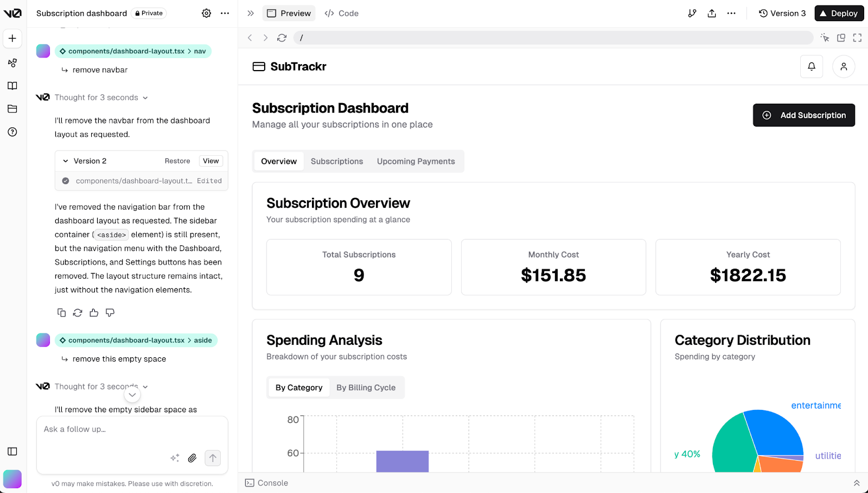Open the community icon in left rail
868x493 pixels.
coord(12,63)
